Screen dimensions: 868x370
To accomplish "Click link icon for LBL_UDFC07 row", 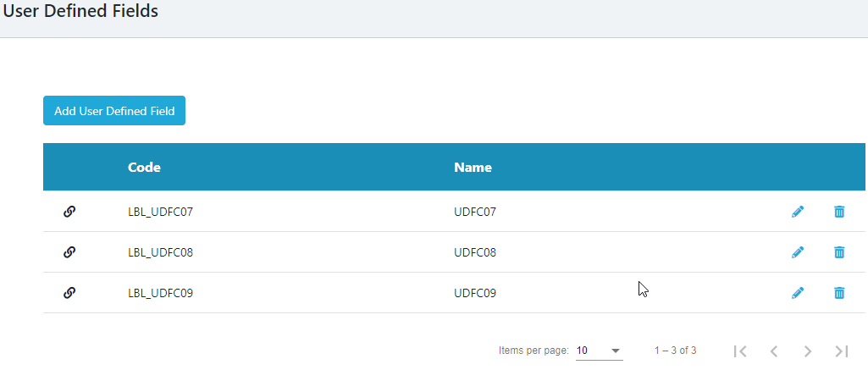I will (x=70, y=212).
